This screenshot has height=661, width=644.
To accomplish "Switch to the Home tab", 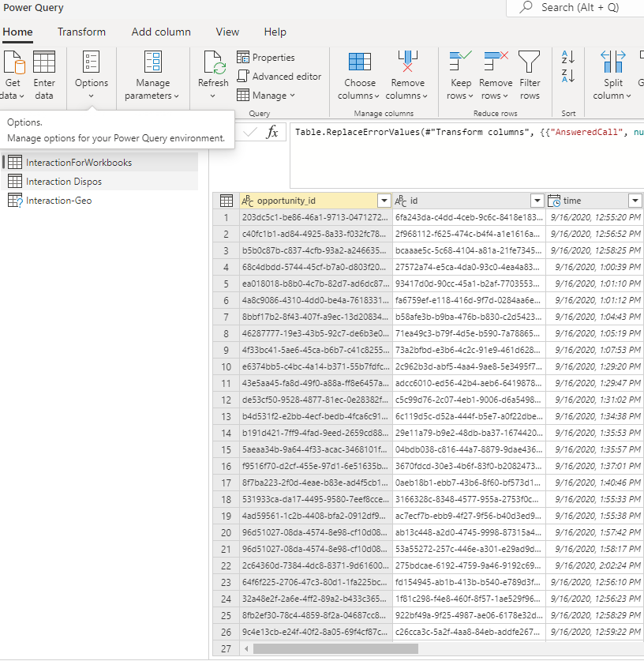I will pyautogui.click(x=17, y=32).
